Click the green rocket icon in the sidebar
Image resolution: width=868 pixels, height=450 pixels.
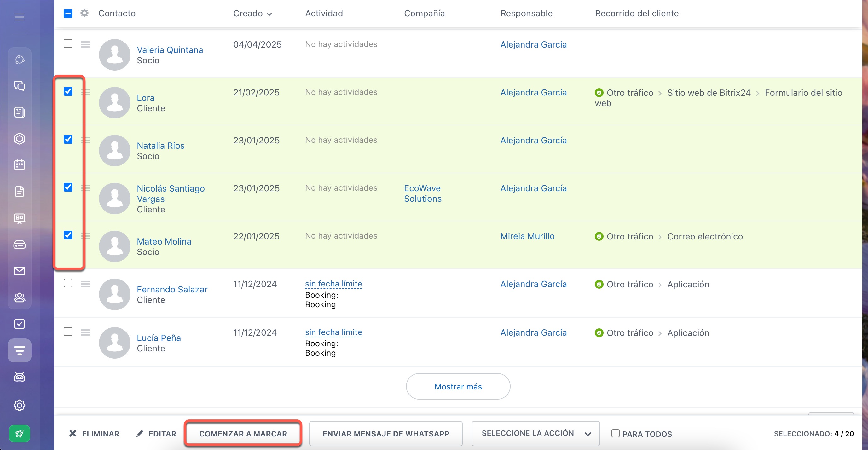click(x=20, y=434)
